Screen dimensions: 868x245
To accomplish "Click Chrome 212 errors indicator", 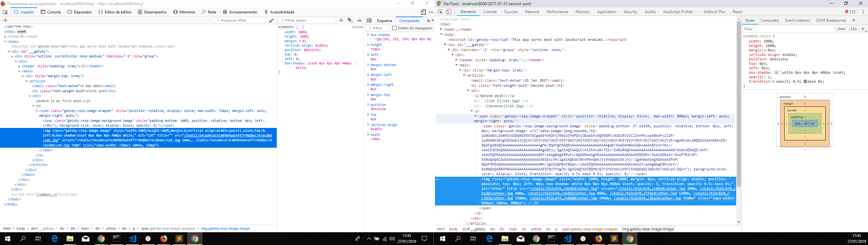I will click(850, 12).
